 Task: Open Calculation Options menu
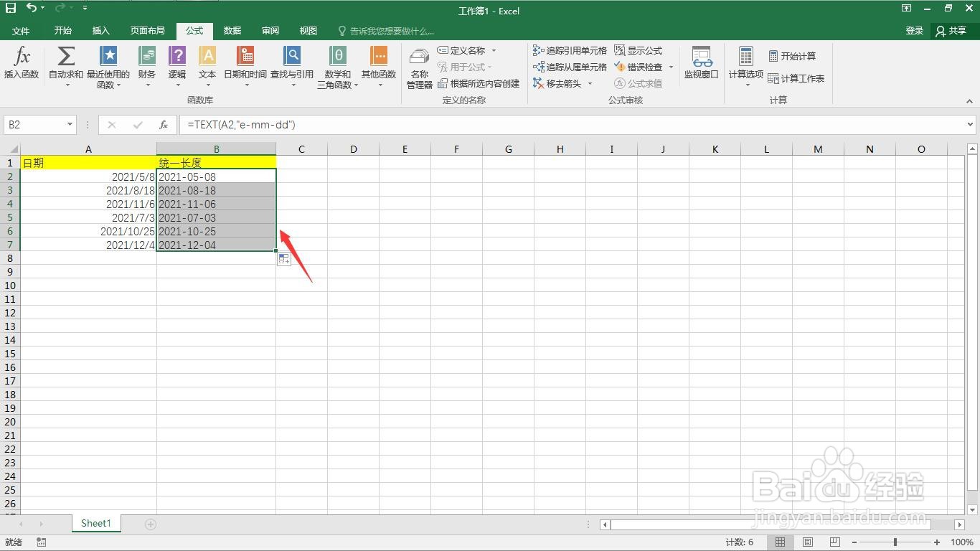coord(746,67)
